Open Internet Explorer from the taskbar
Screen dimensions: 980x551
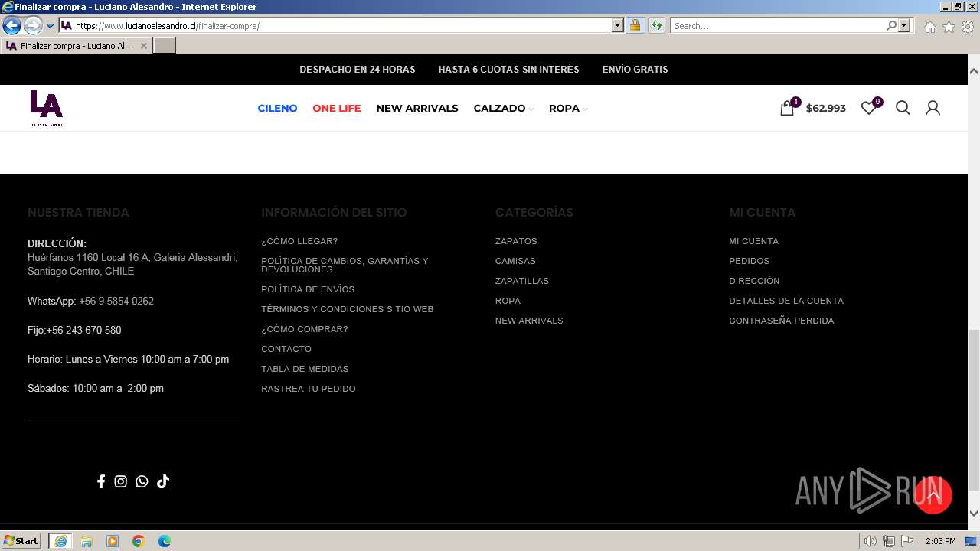pos(60,541)
